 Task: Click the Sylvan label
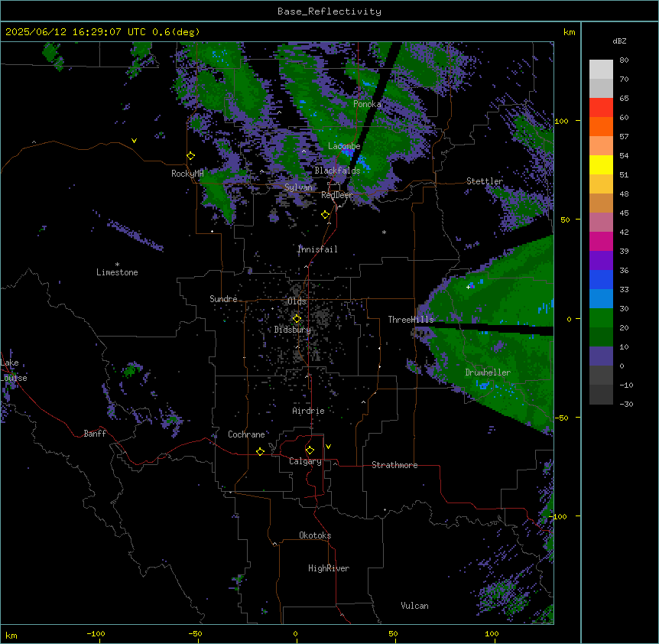coord(298,187)
